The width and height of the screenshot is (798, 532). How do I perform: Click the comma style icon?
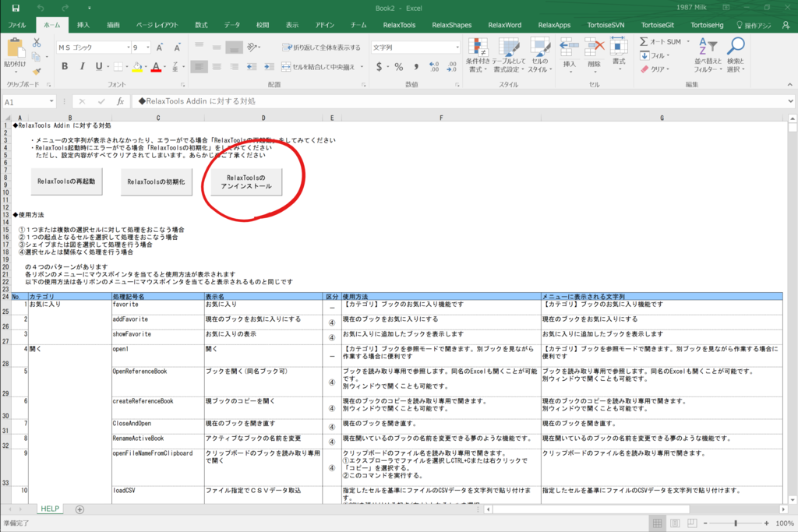(x=416, y=67)
